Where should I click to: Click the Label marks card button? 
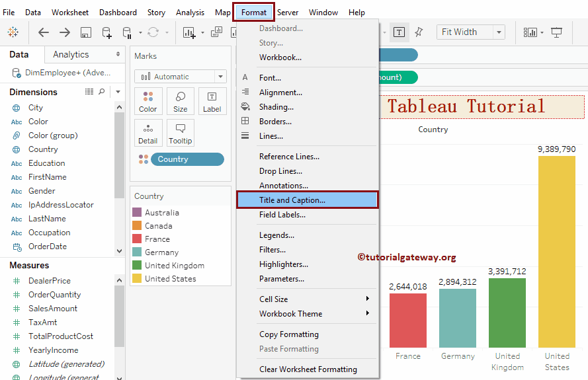click(x=212, y=101)
